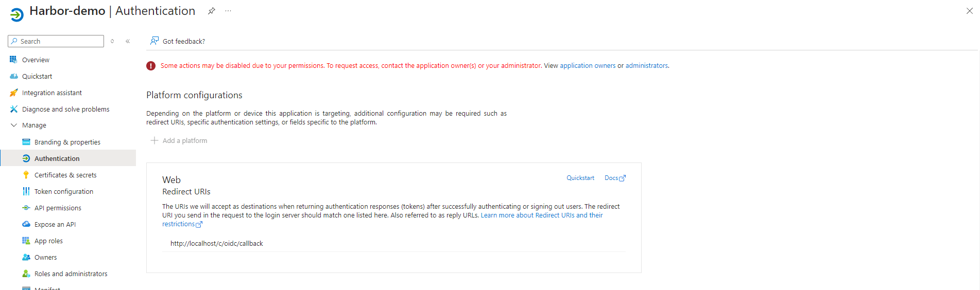Click the red error warning icon
This screenshot has width=980, height=290.
151,66
